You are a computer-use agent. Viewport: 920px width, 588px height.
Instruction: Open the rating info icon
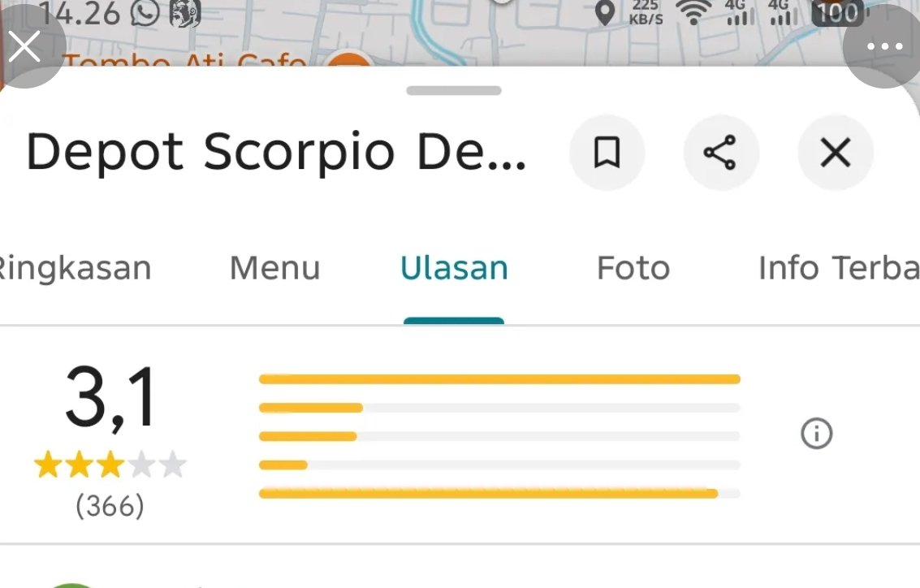click(816, 434)
